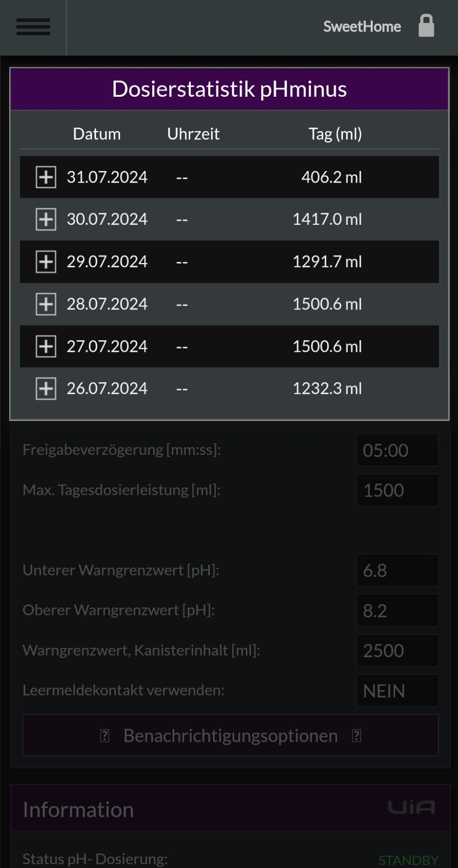458x868 pixels.
Task: Tap the lock icon next to SweetHome
Action: click(426, 26)
